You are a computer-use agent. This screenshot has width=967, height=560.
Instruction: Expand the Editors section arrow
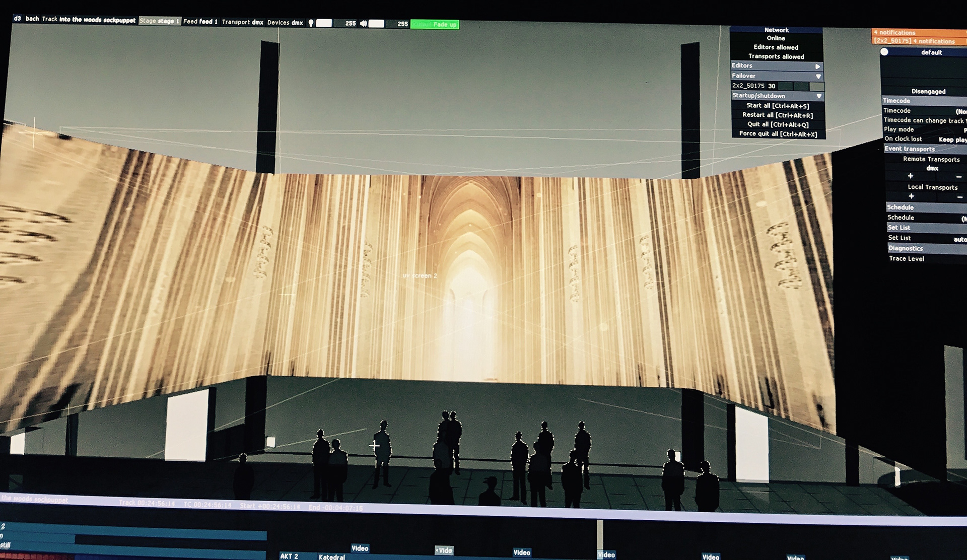pyautogui.click(x=817, y=66)
